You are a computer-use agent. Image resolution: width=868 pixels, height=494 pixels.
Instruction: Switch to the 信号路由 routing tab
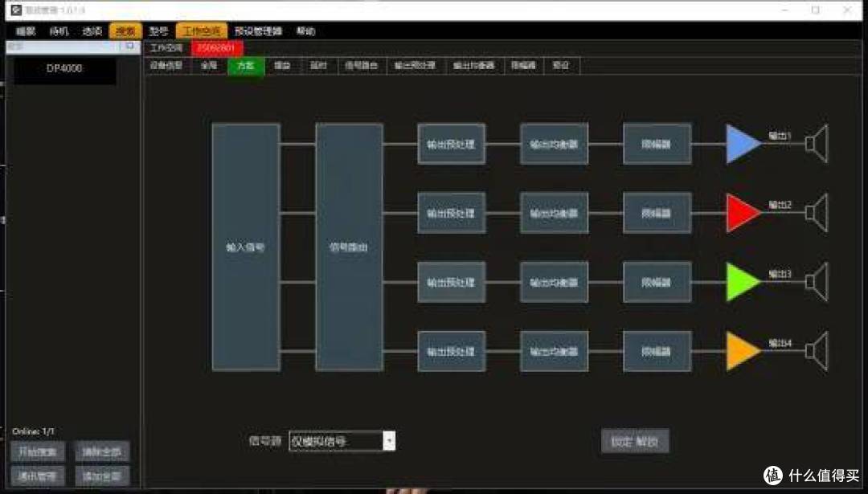362,66
